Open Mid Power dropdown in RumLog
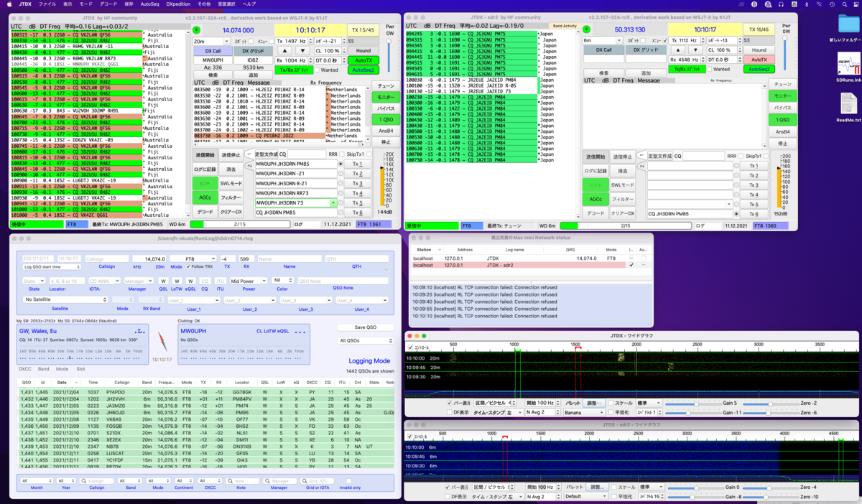The width and height of the screenshot is (862, 504). click(248, 281)
